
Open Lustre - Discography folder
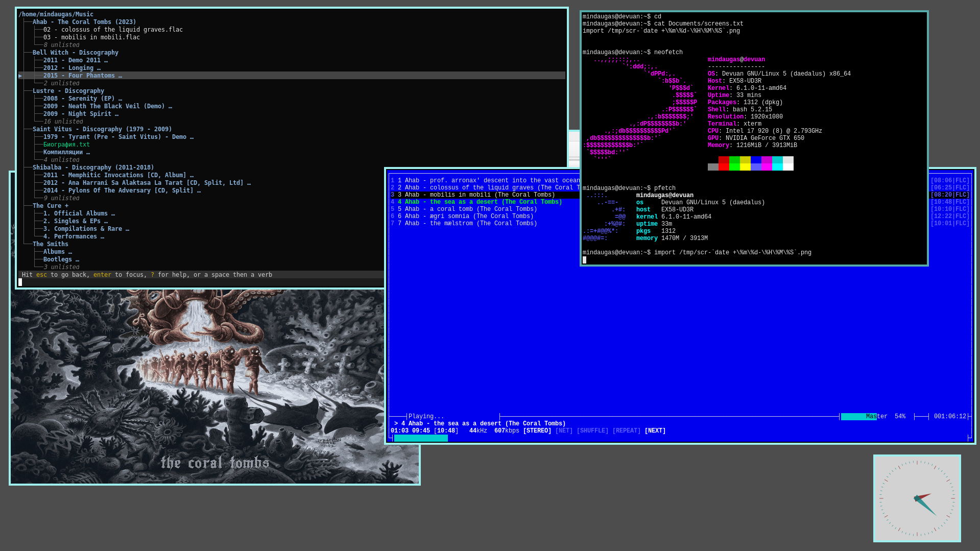68,91
